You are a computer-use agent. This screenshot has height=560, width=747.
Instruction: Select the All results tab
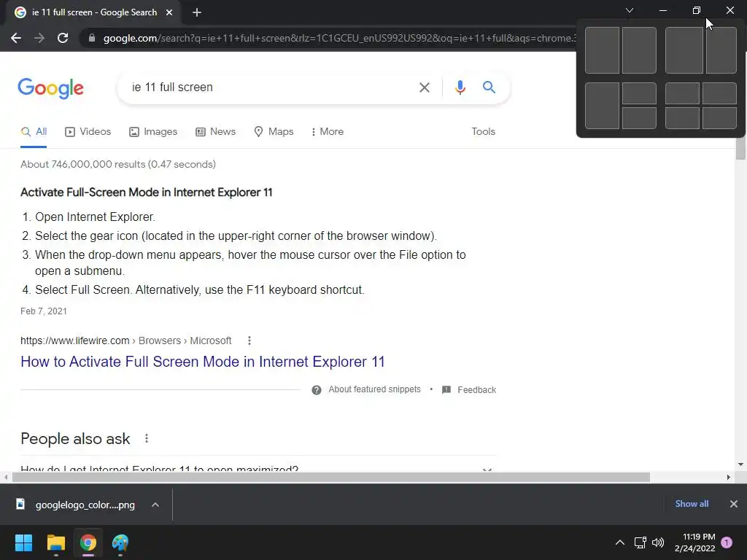click(x=34, y=132)
